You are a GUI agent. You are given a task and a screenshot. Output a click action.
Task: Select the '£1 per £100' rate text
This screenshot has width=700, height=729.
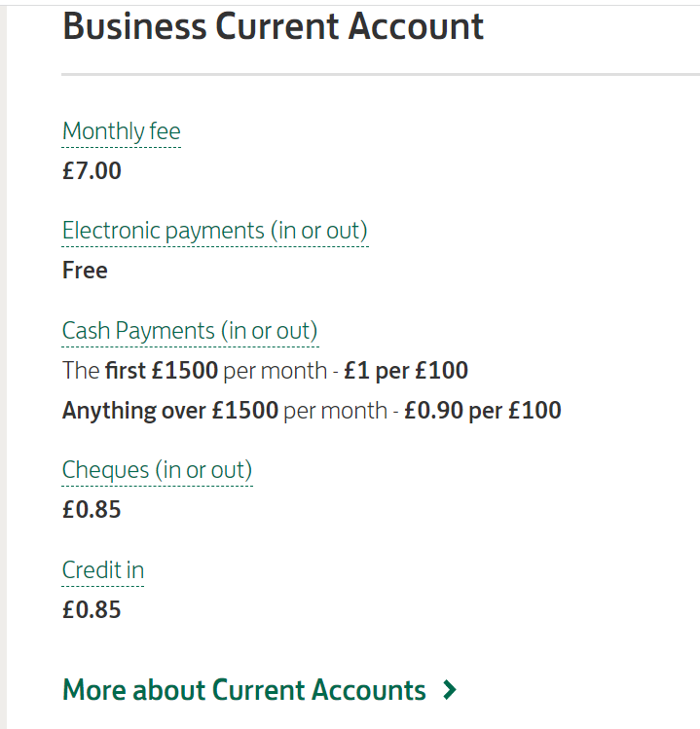(x=406, y=371)
